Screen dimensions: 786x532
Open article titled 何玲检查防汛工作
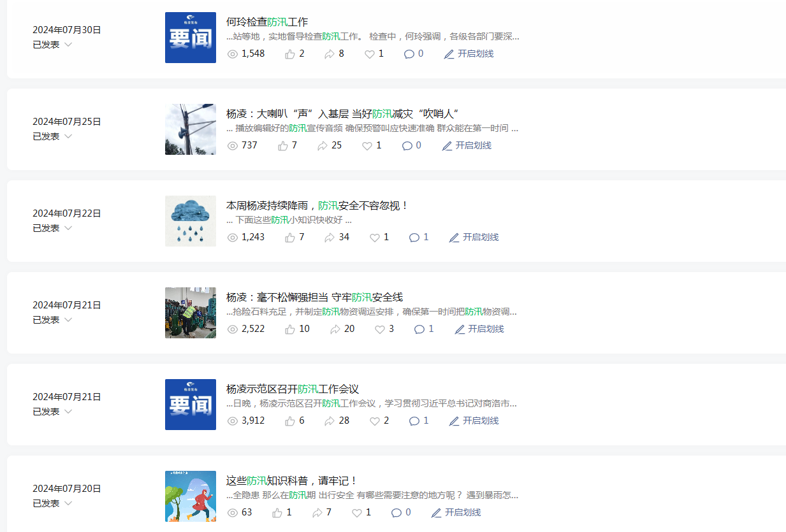(x=267, y=22)
